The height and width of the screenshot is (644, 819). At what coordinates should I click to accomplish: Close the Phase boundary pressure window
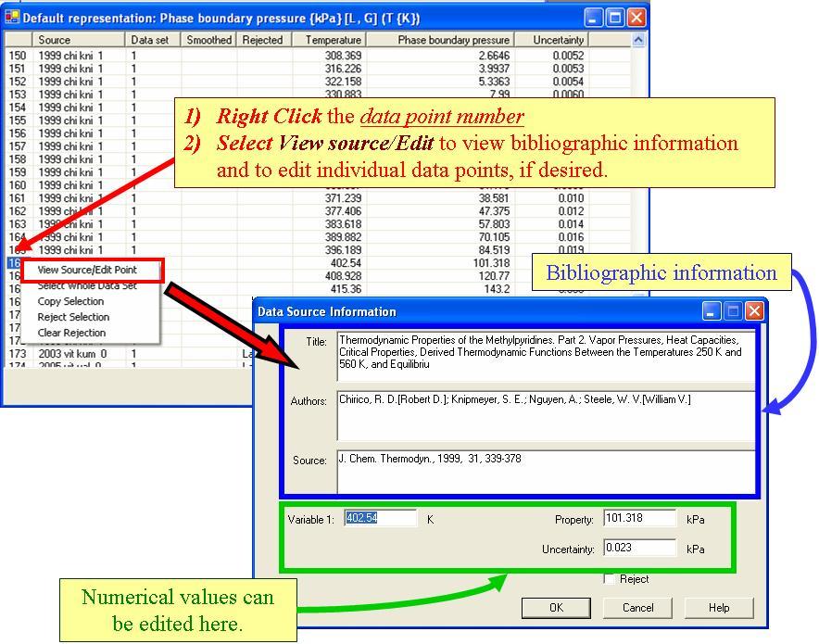click(636, 18)
